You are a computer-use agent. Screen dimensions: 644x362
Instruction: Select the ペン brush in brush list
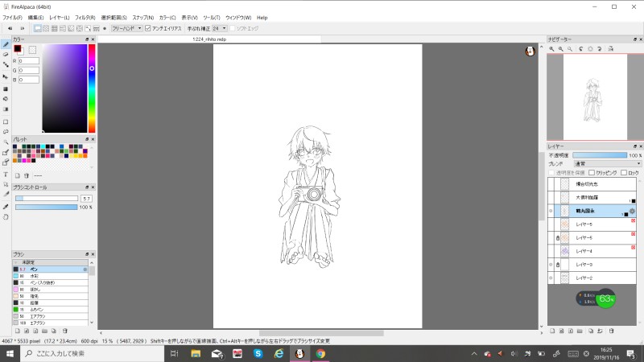[x=50, y=269]
